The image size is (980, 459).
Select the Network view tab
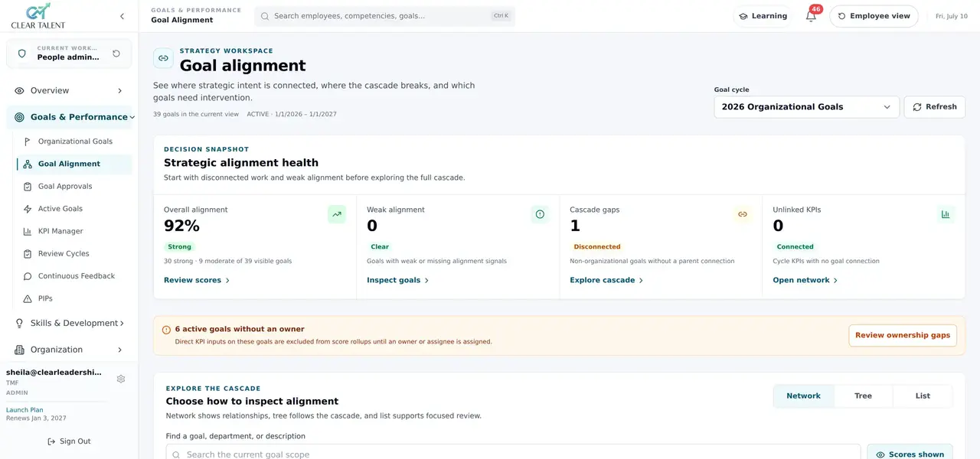[x=803, y=396]
